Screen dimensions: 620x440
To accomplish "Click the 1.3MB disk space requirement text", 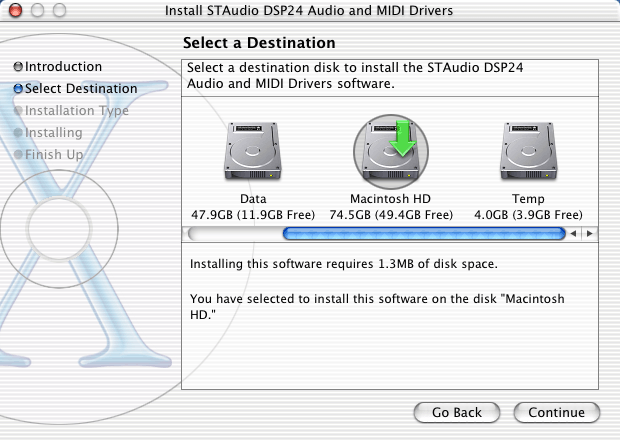I will [344, 264].
